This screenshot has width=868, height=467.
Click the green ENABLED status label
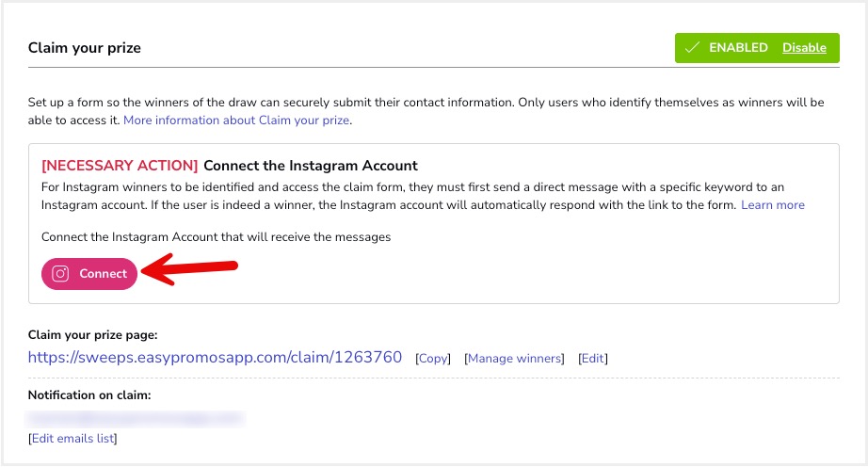tap(737, 48)
